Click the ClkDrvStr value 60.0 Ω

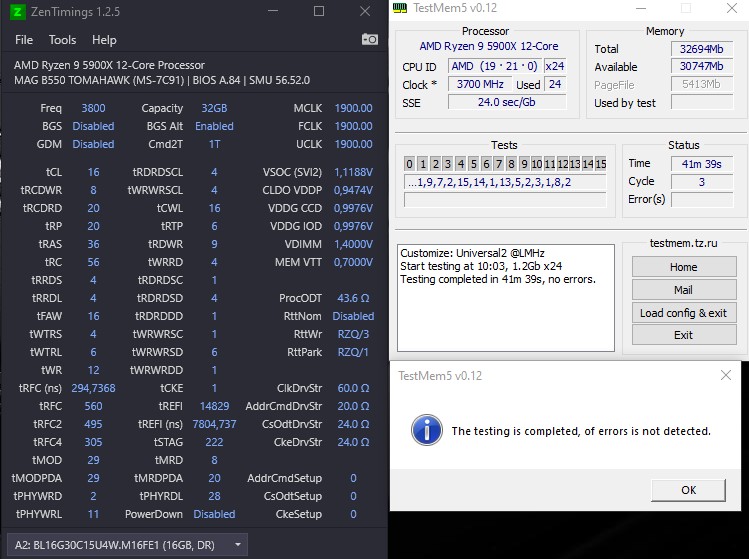(x=353, y=388)
